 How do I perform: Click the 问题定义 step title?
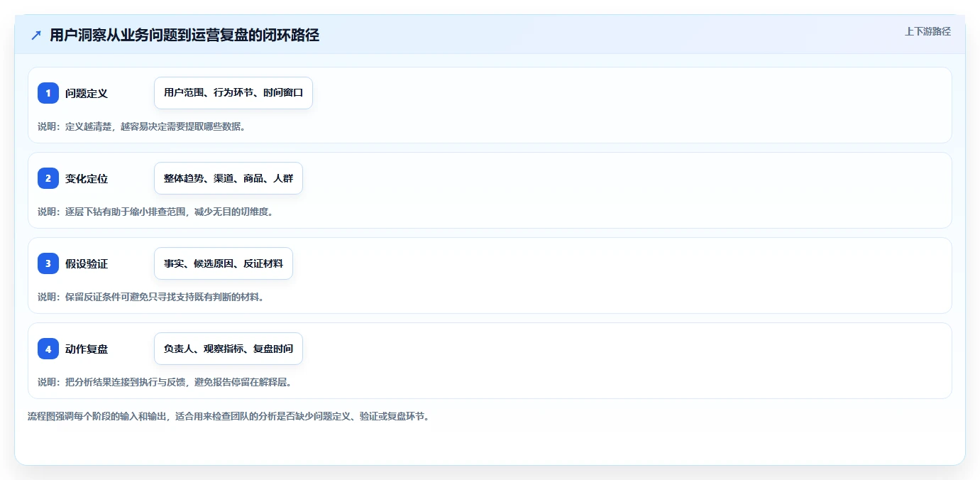(x=87, y=93)
